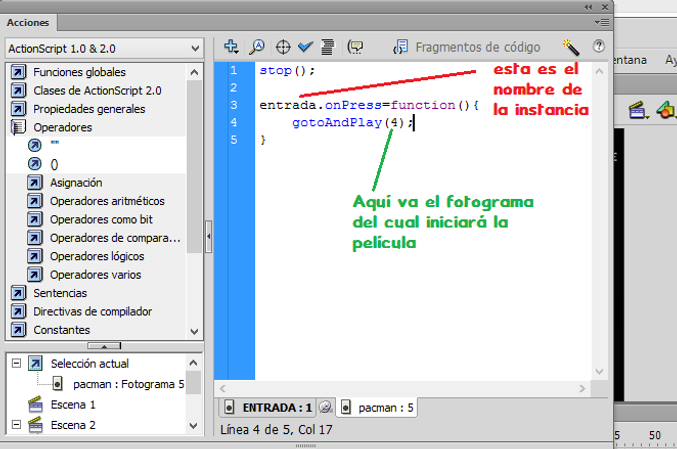Open Actions panel options menu
Image resolution: width=677 pixels, height=449 pixels.
(x=601, y=22)
